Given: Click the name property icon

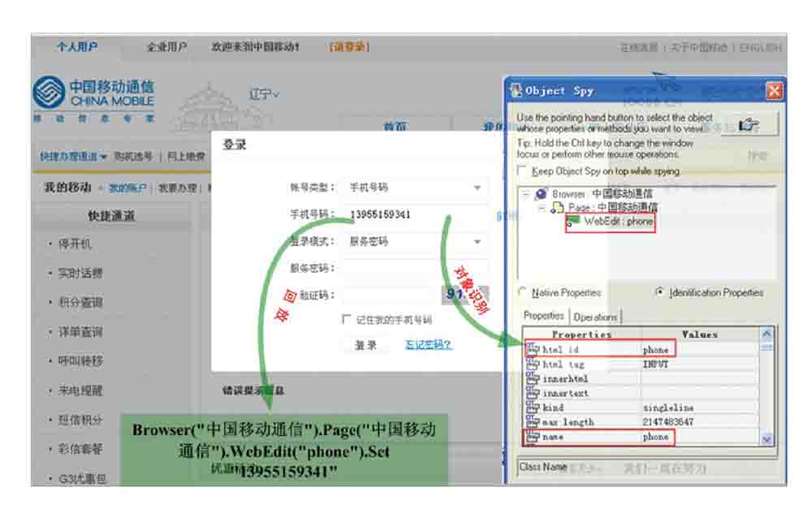Looking at the screenshot, I should tap(533, 437).
